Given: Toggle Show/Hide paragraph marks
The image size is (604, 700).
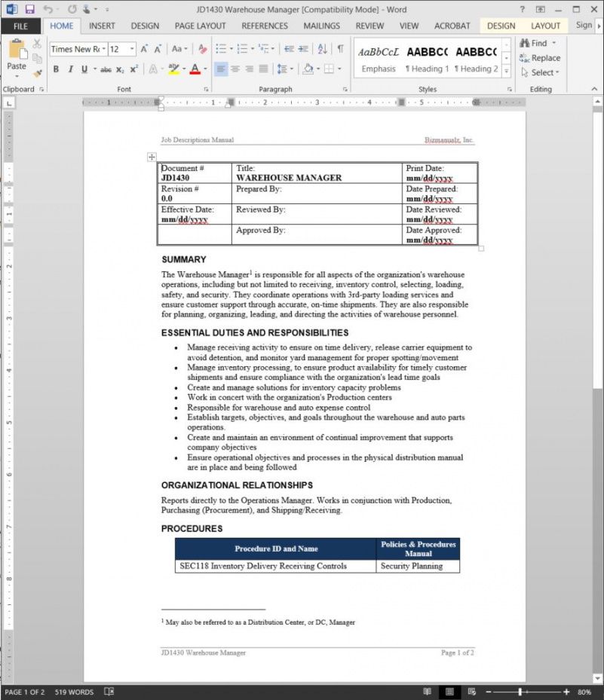Looking at the screenshot, I should [340, 49].
